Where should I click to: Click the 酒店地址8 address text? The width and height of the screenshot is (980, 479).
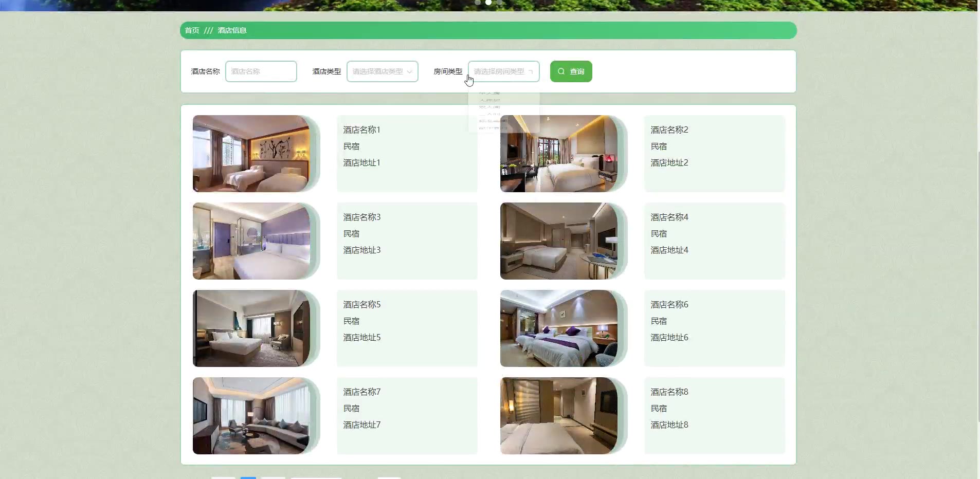[669, 425]
